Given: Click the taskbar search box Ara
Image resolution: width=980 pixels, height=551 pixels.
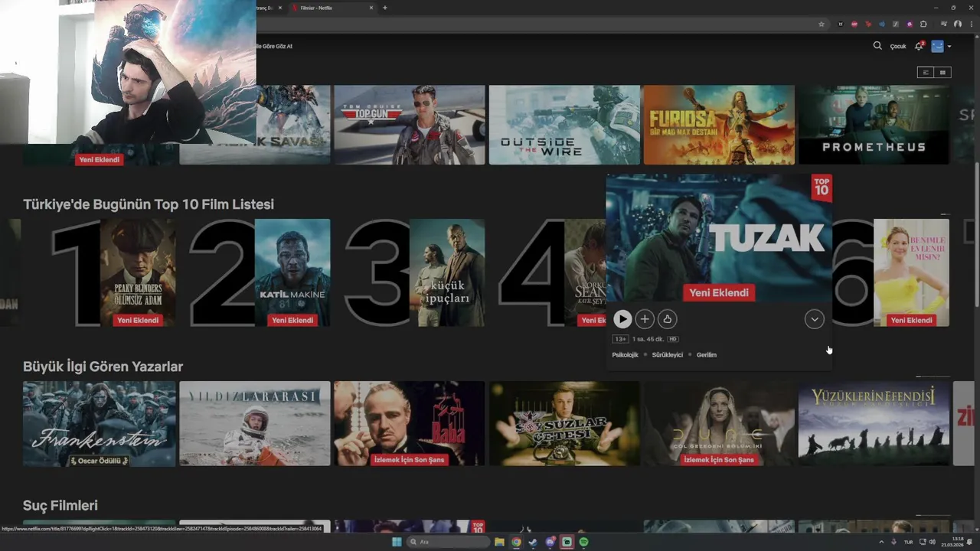Looking at the screenshot, I should point(449,542).
